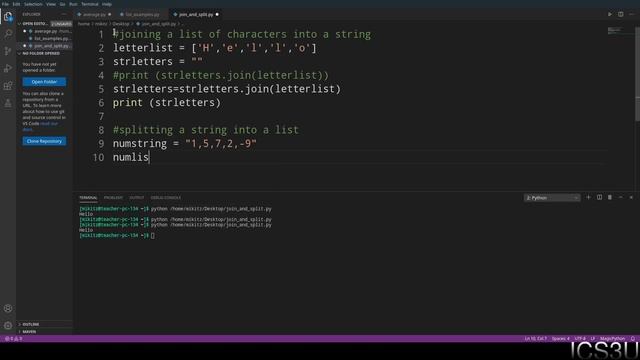Change language mode 'MagicPython' in status bar

click(612, 338)
